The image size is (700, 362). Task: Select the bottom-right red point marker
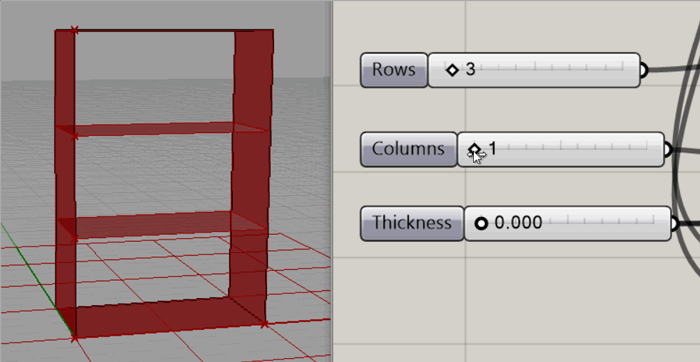point(264,324)
